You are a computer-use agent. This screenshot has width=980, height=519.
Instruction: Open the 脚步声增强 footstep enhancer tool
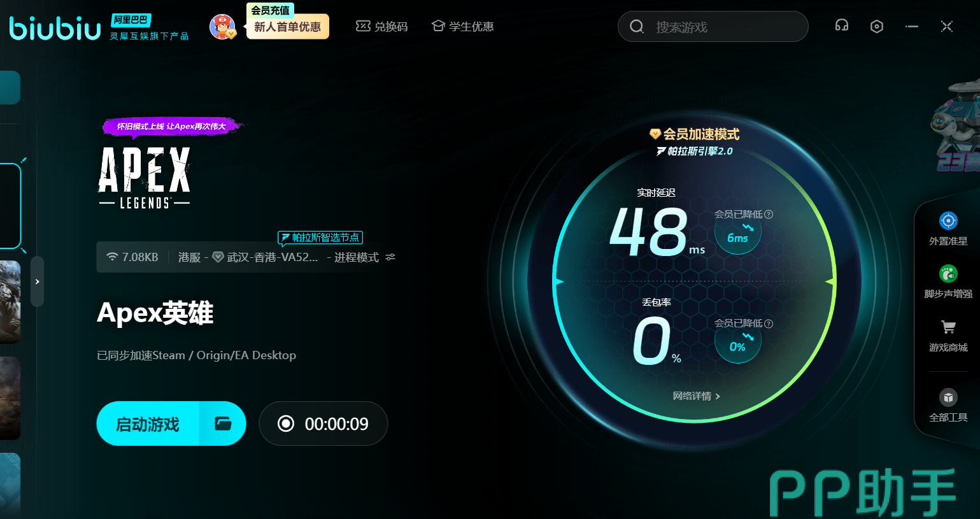point(948,274)
